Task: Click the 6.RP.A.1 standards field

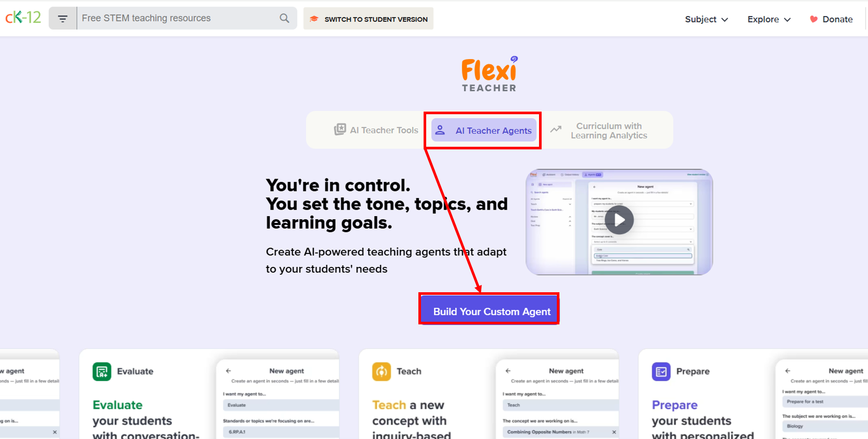Action: (281, 432)
